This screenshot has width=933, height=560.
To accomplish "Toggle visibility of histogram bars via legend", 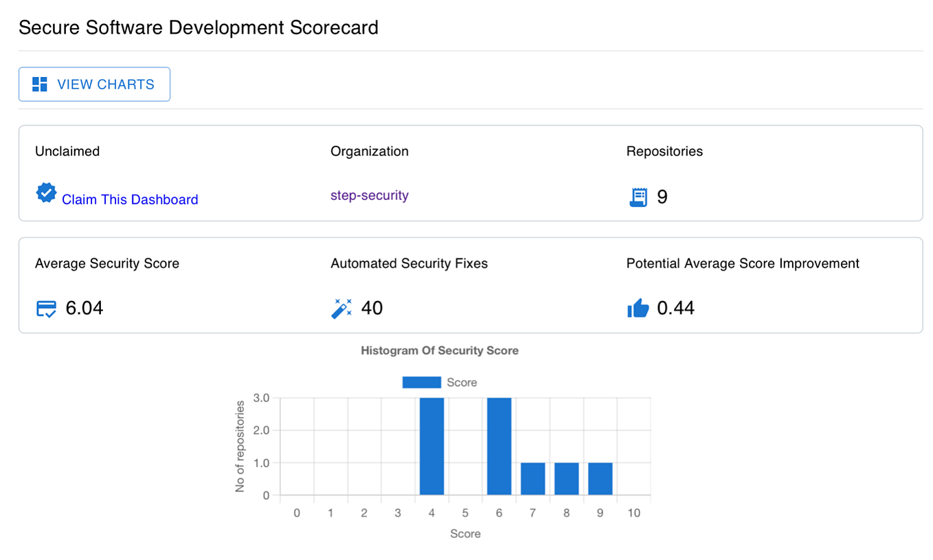I will coord(421,382).
